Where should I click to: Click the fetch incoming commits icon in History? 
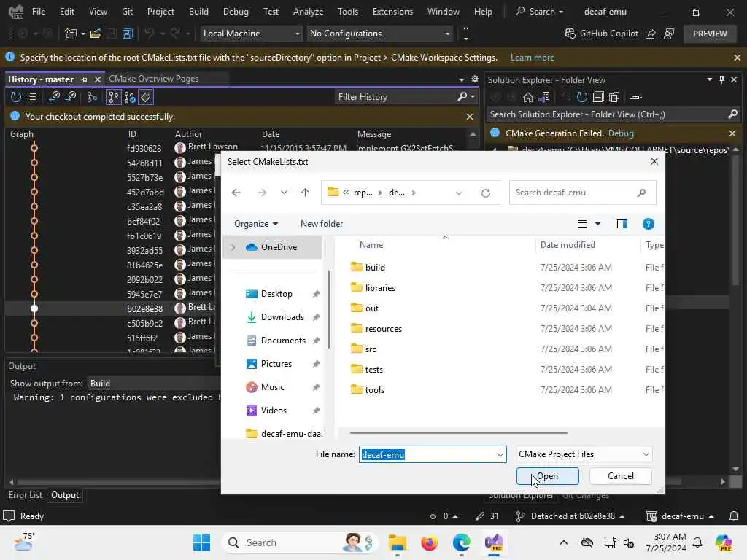54,97
